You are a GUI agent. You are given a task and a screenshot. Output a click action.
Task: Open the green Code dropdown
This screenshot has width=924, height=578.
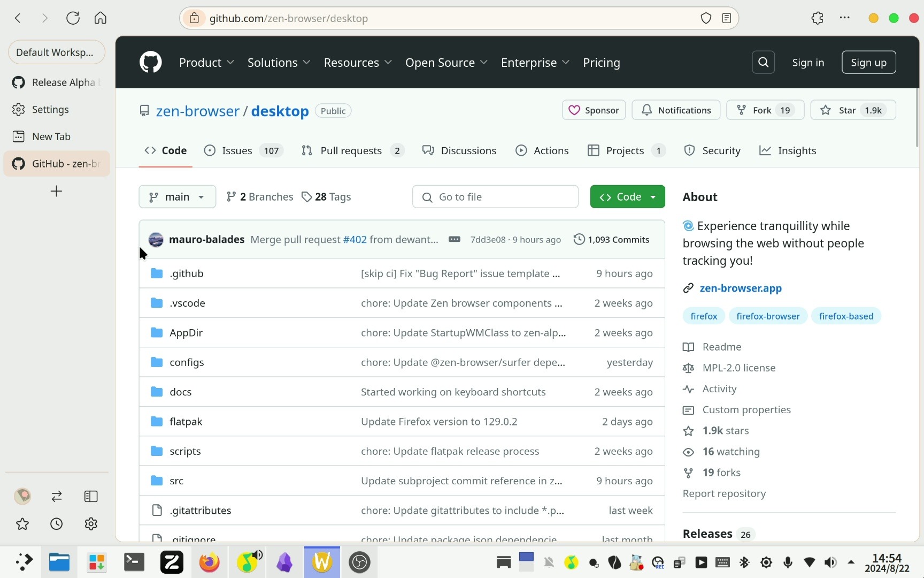627,197
